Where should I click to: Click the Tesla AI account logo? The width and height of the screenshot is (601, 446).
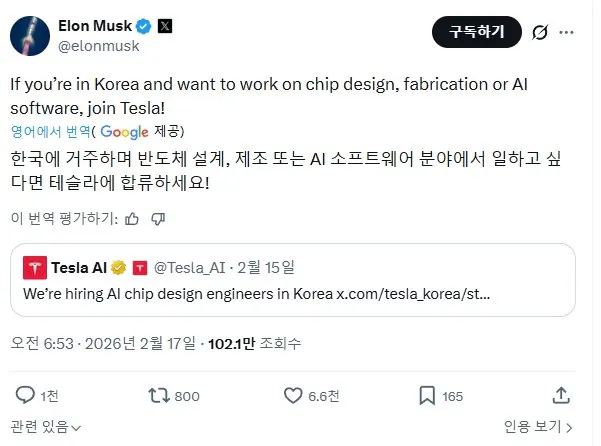[37, 268]
